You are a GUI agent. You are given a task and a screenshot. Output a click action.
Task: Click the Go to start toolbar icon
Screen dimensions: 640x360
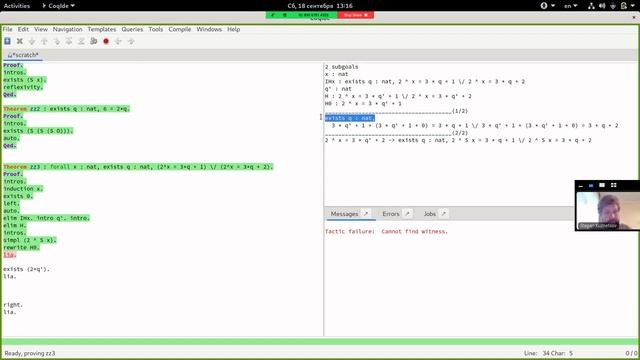pos(69,41)
